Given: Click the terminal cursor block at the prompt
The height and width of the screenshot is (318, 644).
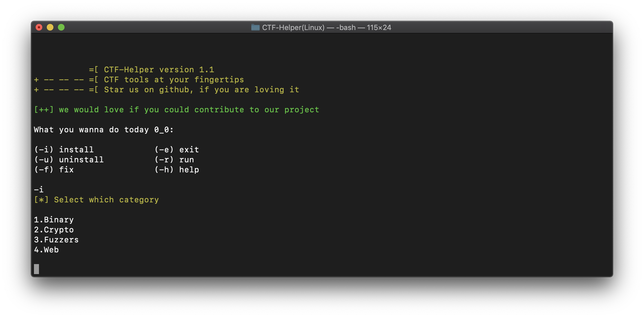Looking at the screenshot, I should coord(36,269).
